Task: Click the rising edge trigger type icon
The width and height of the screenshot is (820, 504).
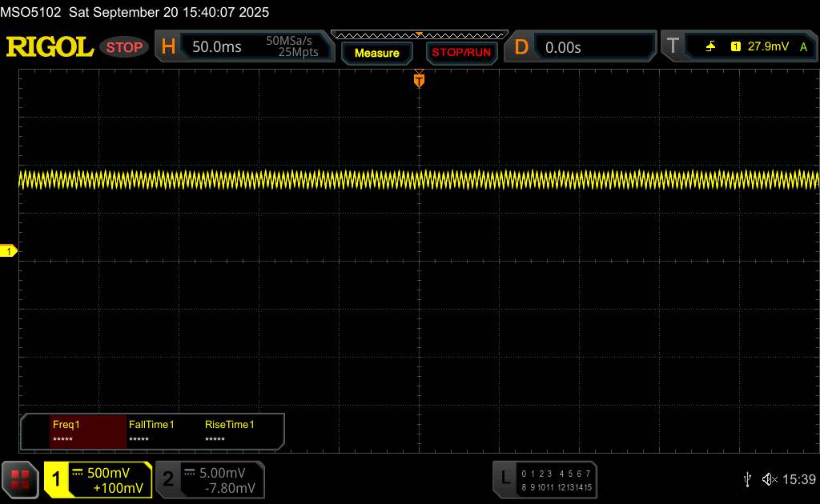Action: pyautogui.click(x=711, y=47)
